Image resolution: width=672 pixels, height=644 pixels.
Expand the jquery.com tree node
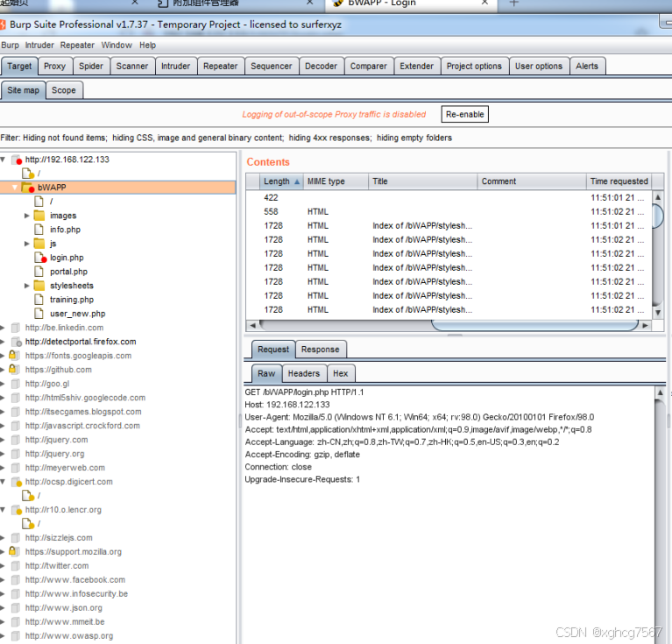tap(3, 440)
